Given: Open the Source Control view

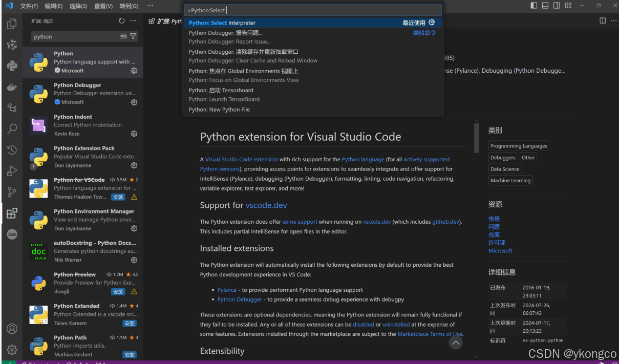Looking at the screenshot, I should [x=12, y=192].
